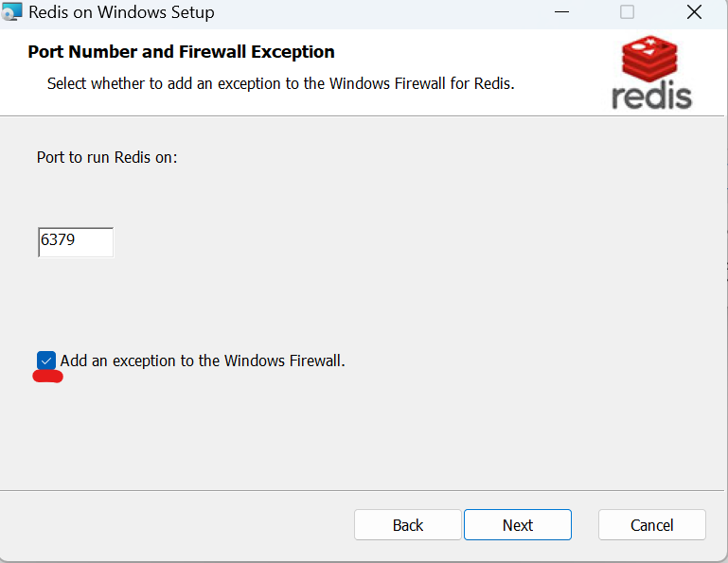The image size is (728, 563).
Task: Uncheck the Windows Firewall exception checkbox
Action: [46, 361]
